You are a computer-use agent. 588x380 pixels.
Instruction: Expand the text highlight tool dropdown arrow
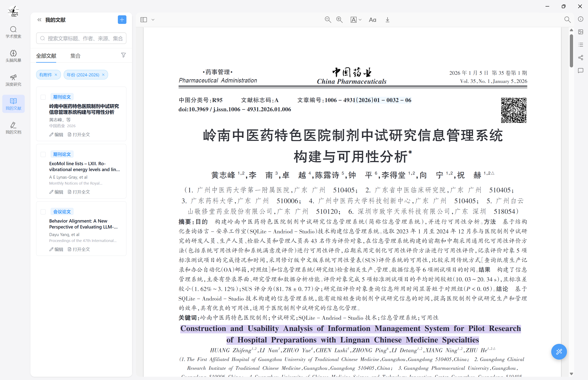pos(360,20)
